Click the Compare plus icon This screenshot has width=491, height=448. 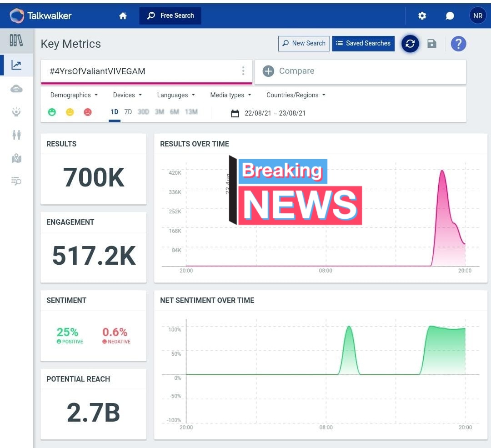point(268,71)
